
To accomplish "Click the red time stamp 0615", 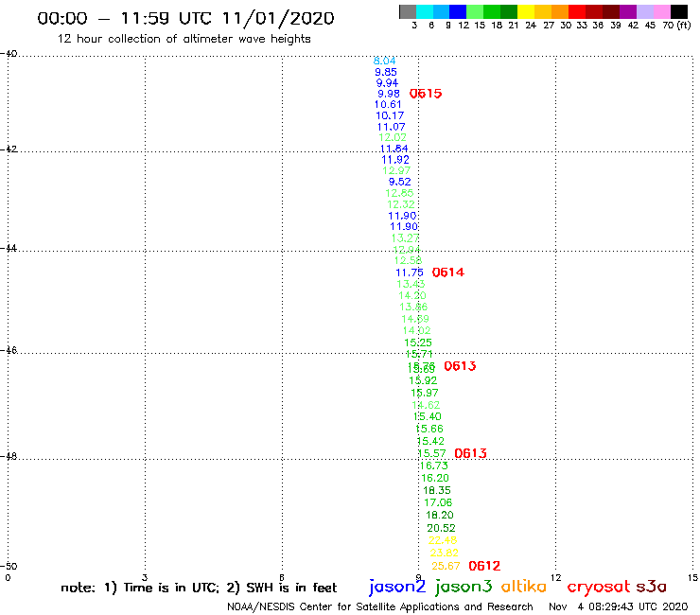I will pos(426,94).
